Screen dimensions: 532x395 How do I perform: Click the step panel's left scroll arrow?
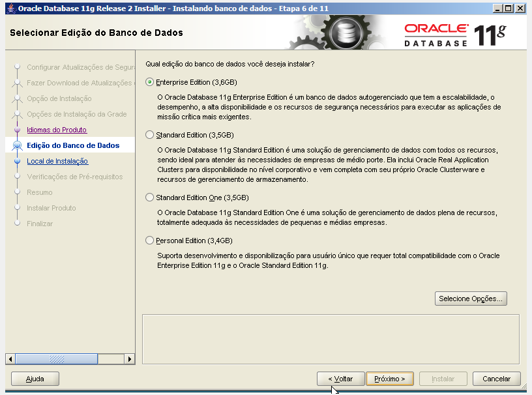pyautogui.click(x=10, y=359)
